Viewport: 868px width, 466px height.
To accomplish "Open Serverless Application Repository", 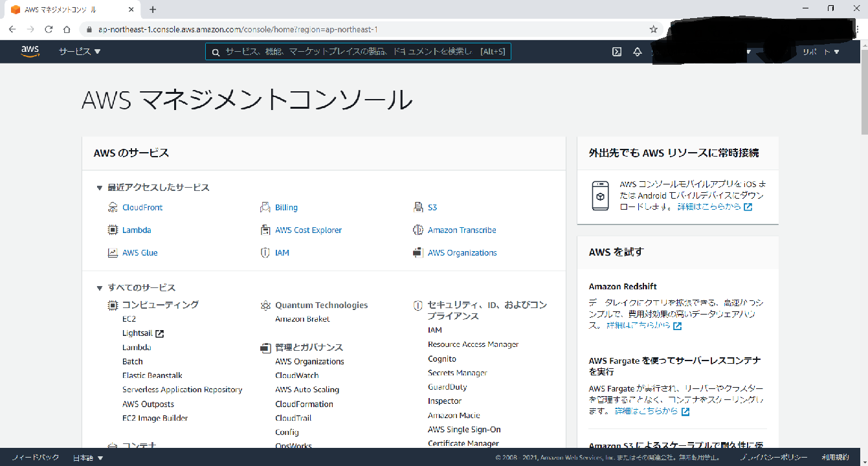I will (182, 390).
